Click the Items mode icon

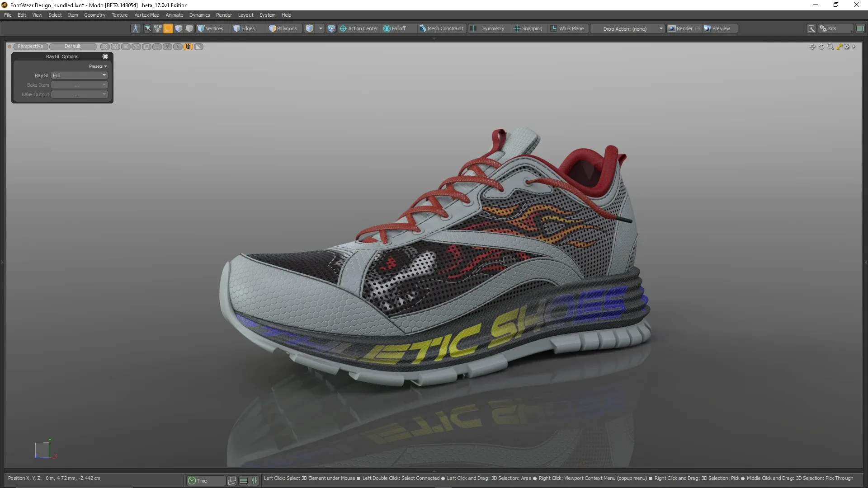(158, 28)
